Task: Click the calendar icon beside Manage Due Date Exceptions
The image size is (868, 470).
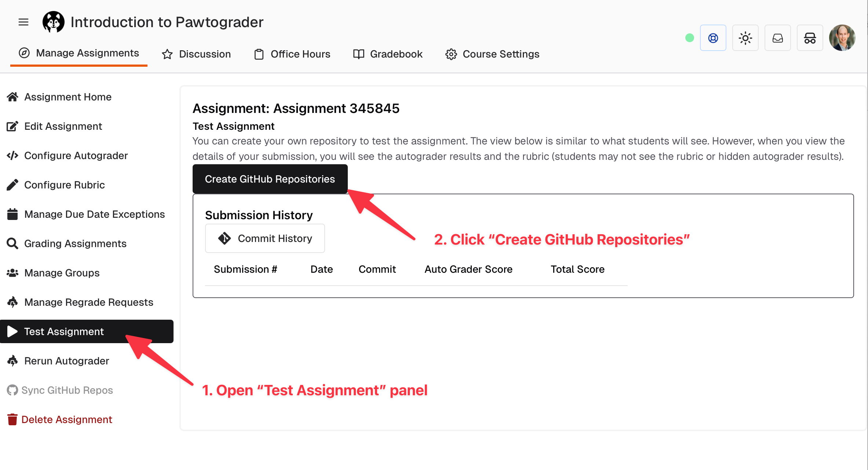Action: coord(12,214)
